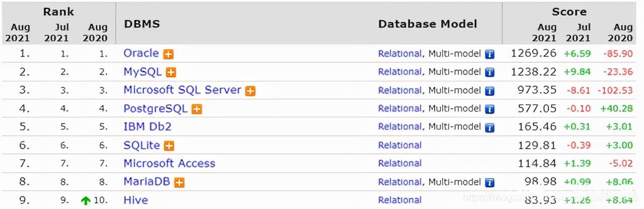This screenshot has height=209, width=644.
Task: Click the Relational model link for Hive
Action: tap(400, 200)
